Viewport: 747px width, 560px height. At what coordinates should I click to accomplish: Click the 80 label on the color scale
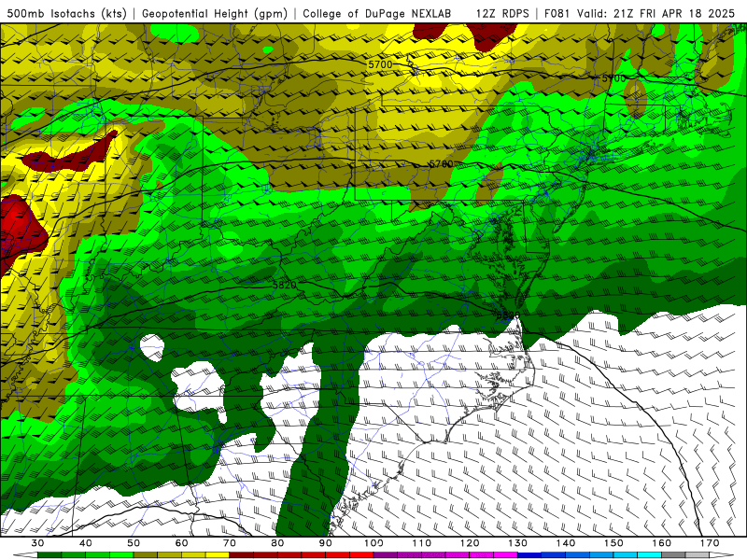[x=277, y=543]
